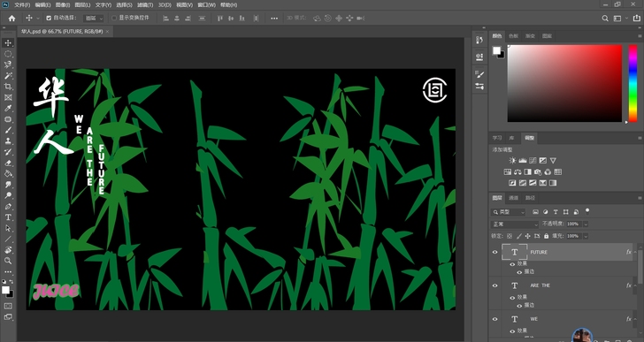Open auto-select 图层 dropdown in options bar
The width and height of the screenshot is (644, 342).
click(94, 18)
